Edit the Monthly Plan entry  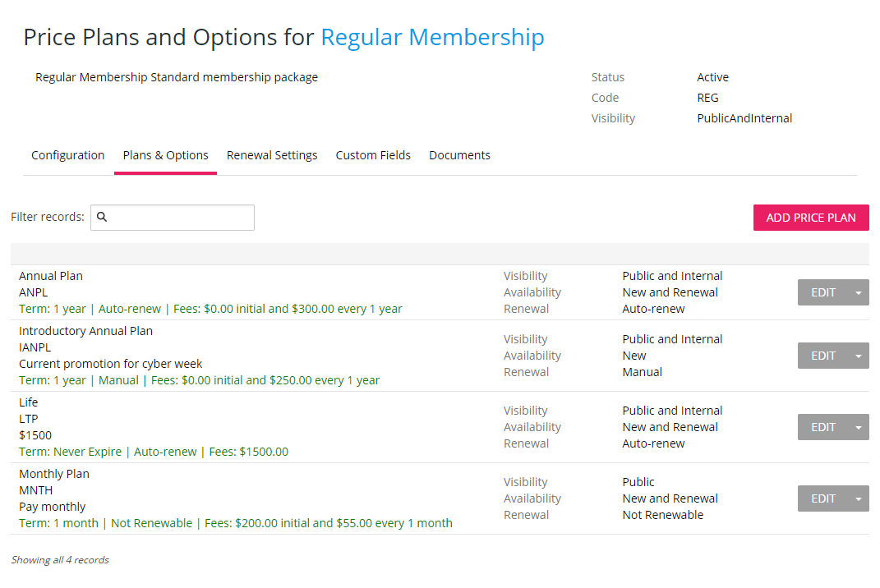[x=822, y=498]
